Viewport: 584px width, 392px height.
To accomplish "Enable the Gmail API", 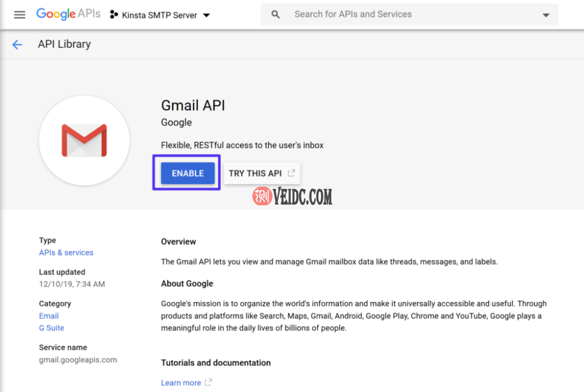I will pyautogui.click(x=186, y=173).
